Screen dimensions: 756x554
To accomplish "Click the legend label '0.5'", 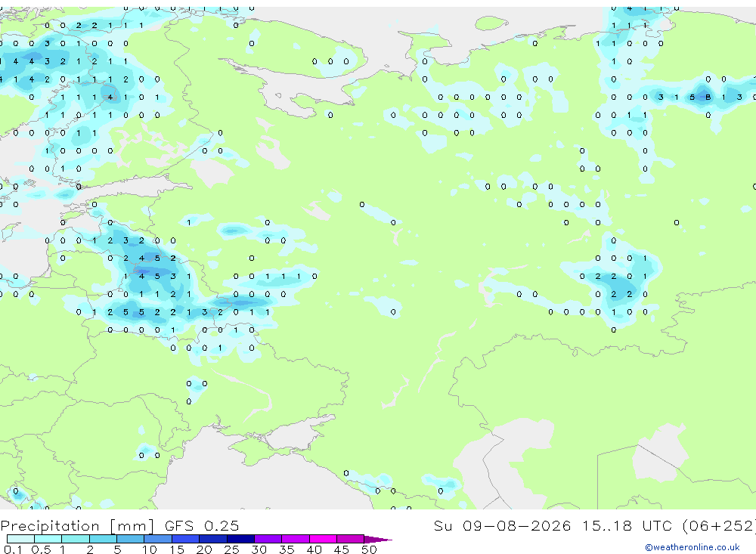I will pos(42,549).
